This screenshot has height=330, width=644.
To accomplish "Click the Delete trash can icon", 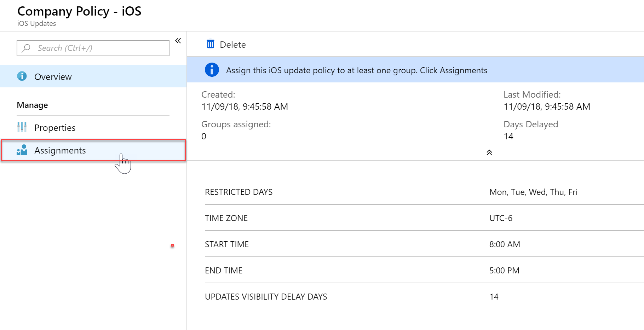I will point(211,44).
